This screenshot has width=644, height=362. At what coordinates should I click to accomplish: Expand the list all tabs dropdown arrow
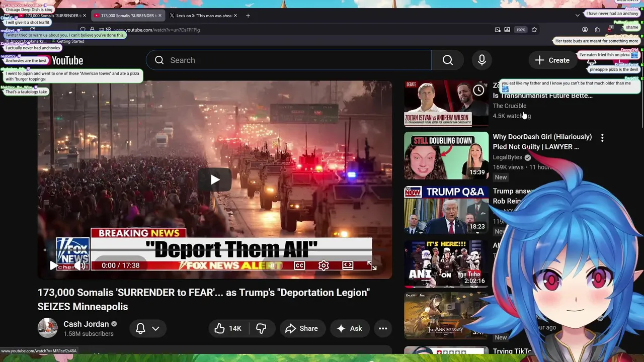click(578, 16)
